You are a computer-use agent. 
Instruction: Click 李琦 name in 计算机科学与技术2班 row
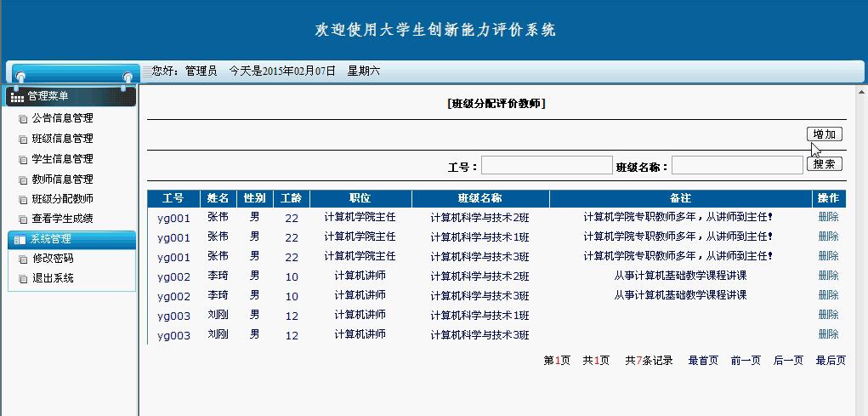[218, 276]
